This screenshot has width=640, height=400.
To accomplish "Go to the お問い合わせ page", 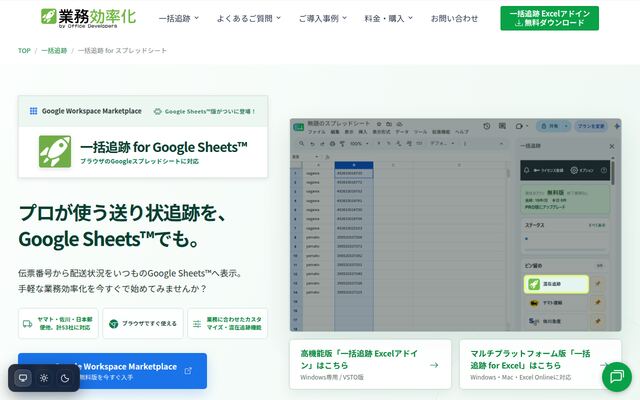I will (x=454, y=18).
